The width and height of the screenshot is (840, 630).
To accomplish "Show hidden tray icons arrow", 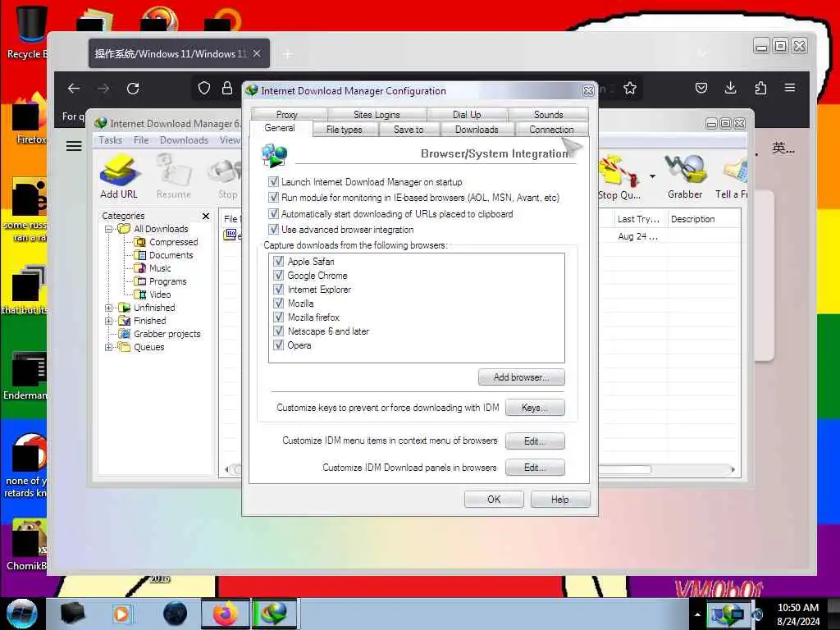I will [697, 614].
